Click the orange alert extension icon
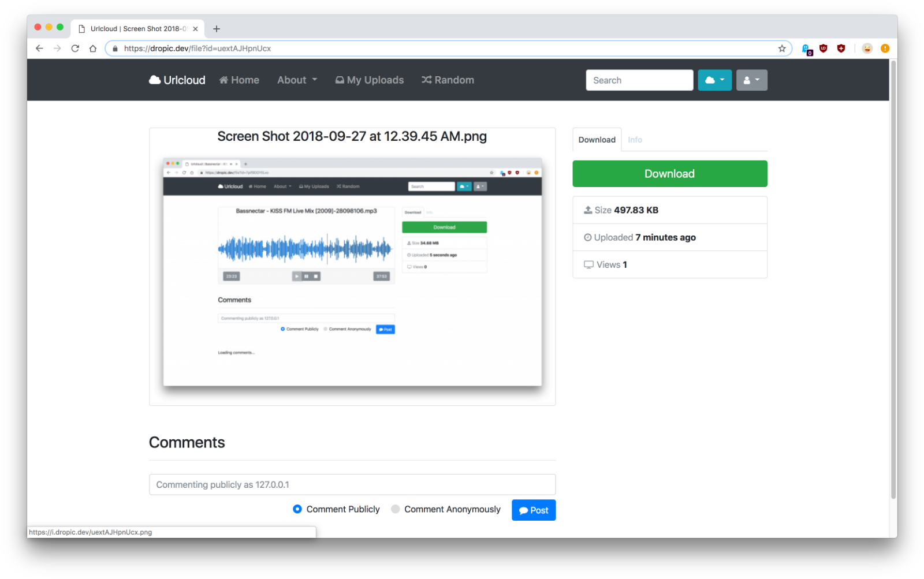The width and height of the screenshot is (924, 579). (x=885, y=48)
